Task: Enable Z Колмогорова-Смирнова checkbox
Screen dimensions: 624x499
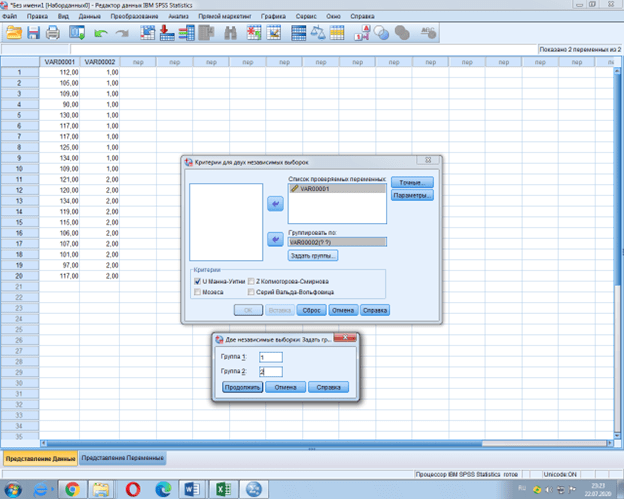Action: coord(251,281)
